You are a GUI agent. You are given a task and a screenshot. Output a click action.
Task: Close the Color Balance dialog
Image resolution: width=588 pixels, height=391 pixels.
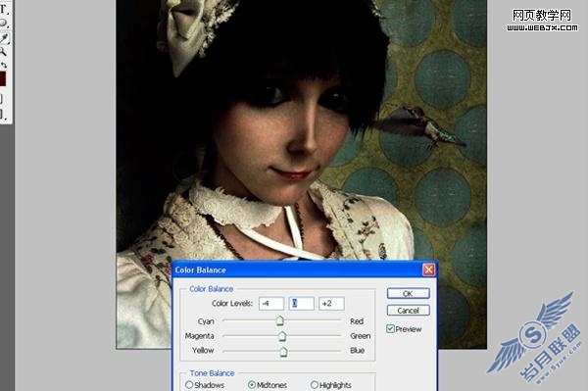point(428,269)
